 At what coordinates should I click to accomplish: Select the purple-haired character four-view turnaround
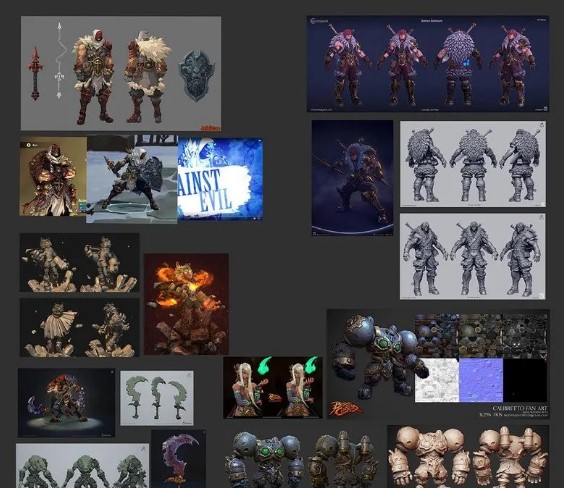tap(428, 64)
